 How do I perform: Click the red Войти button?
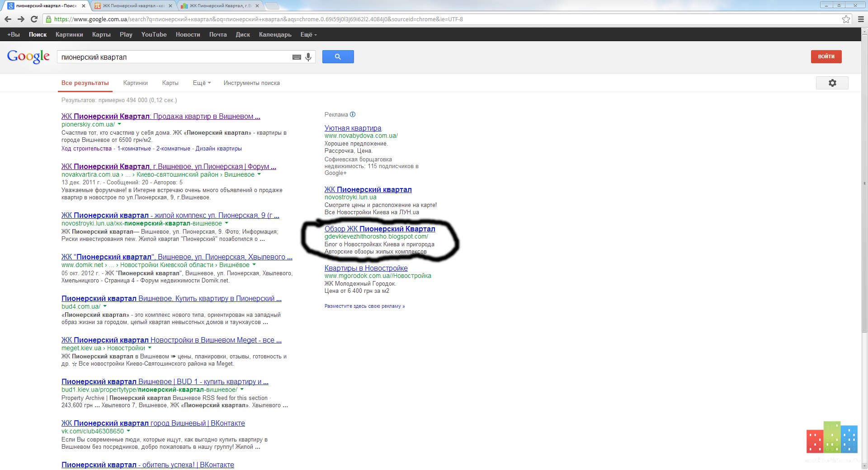pyautogui.click(x=826, y=56)
